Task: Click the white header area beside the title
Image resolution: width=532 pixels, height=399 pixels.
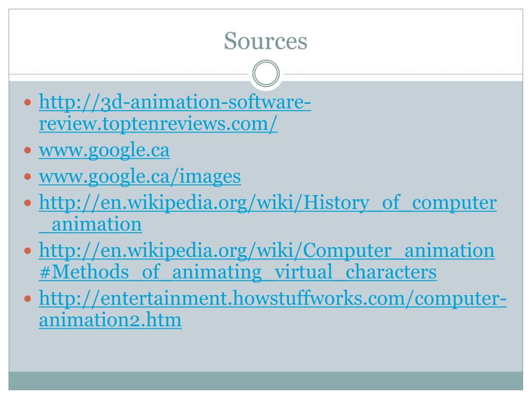Action: coord(414,41)
